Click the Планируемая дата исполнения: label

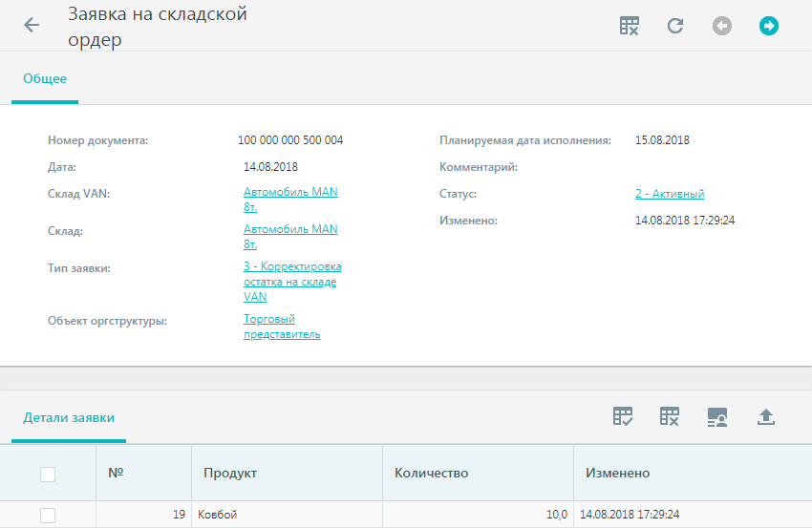point(525,140)
